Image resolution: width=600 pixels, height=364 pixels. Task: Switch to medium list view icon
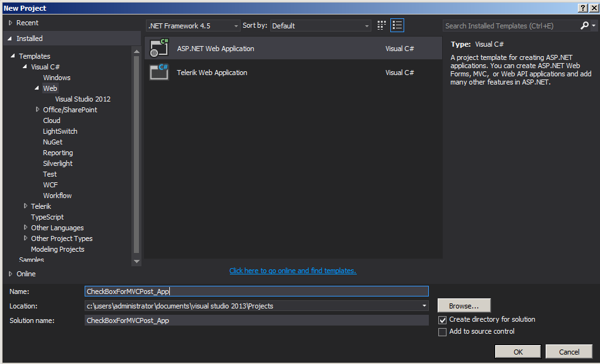coord(397,26)
